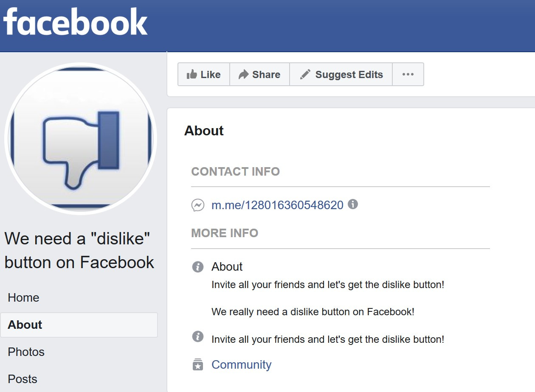Screen dimensions: 535x392
Task: Open the Photos section in sidebar
Action: [x=26, y=352]
